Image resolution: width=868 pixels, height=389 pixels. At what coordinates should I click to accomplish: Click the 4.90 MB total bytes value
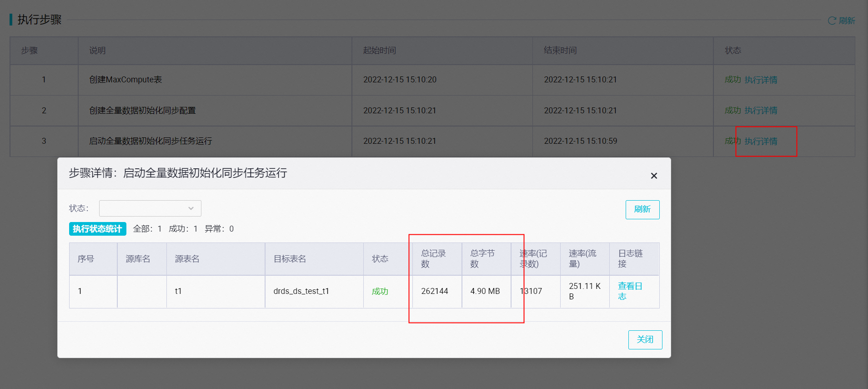coord(485,291)
